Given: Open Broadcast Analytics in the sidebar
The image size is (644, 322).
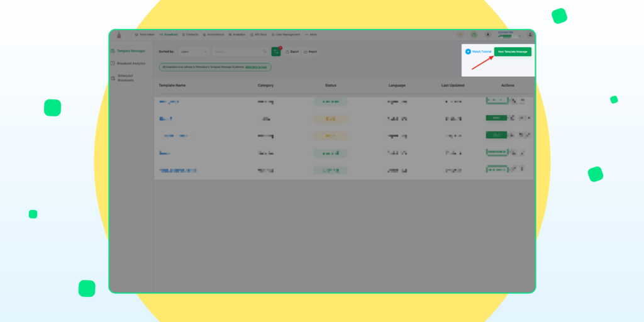Looking at the screenshot, I should coord(130,64).
